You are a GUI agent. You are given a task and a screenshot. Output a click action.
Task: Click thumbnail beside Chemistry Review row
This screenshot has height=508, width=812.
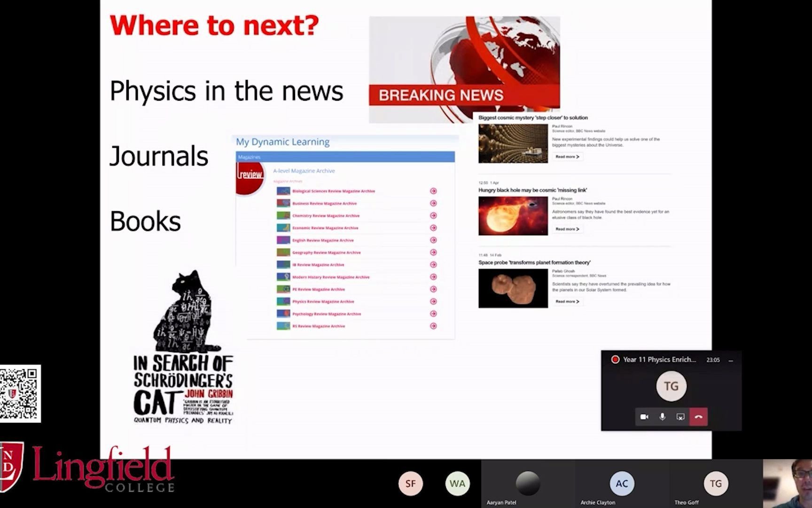[283, 215]
